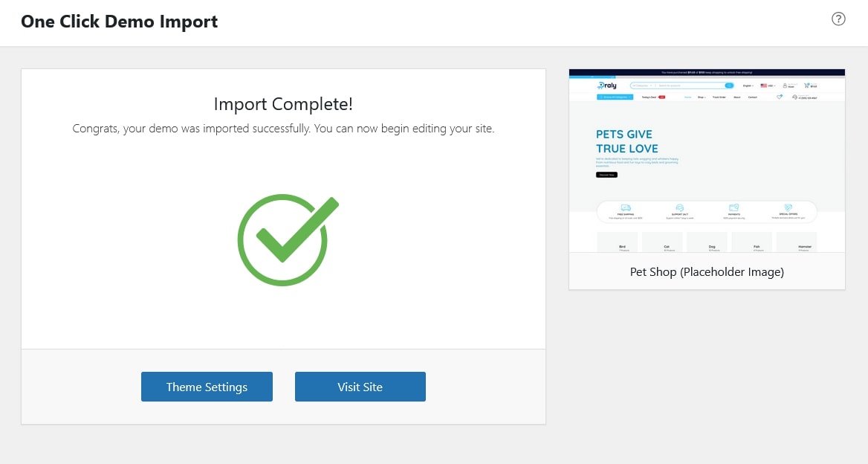Click the free shipping truck icon
Viewport: 868px width, 464px height.
coord(626,207)
